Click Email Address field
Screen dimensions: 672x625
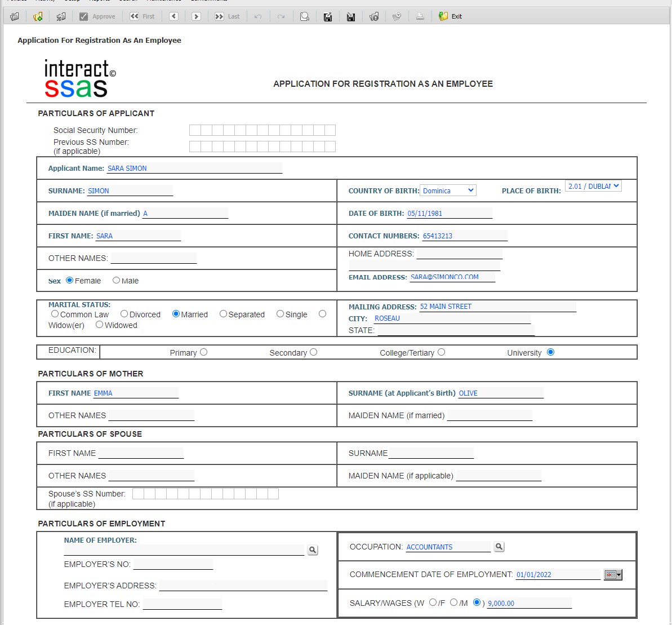pyautogui.click(x=452, y=277)
